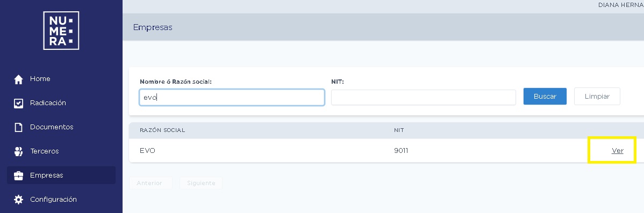Open the Configuración menu entry
Screen dimensions: 644x213
coord(61,200)
